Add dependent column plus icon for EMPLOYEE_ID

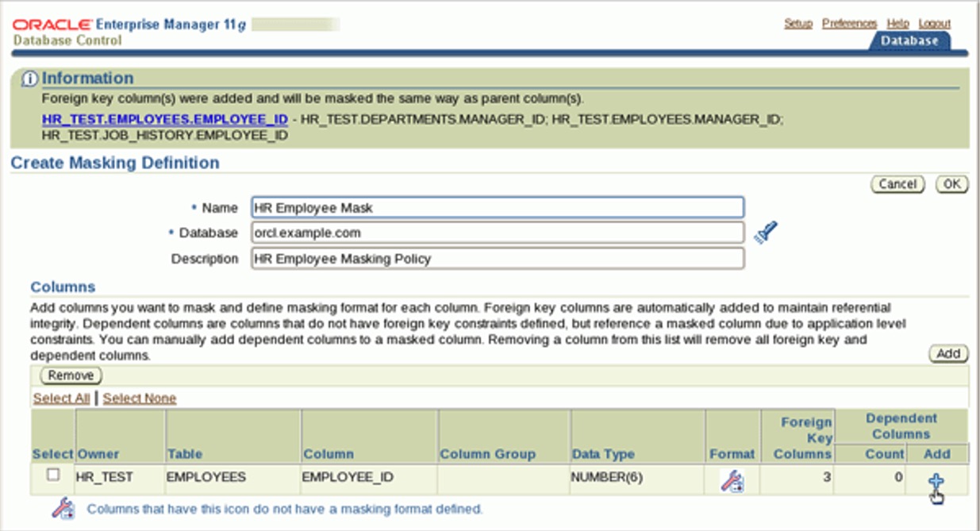click(936, 480)
